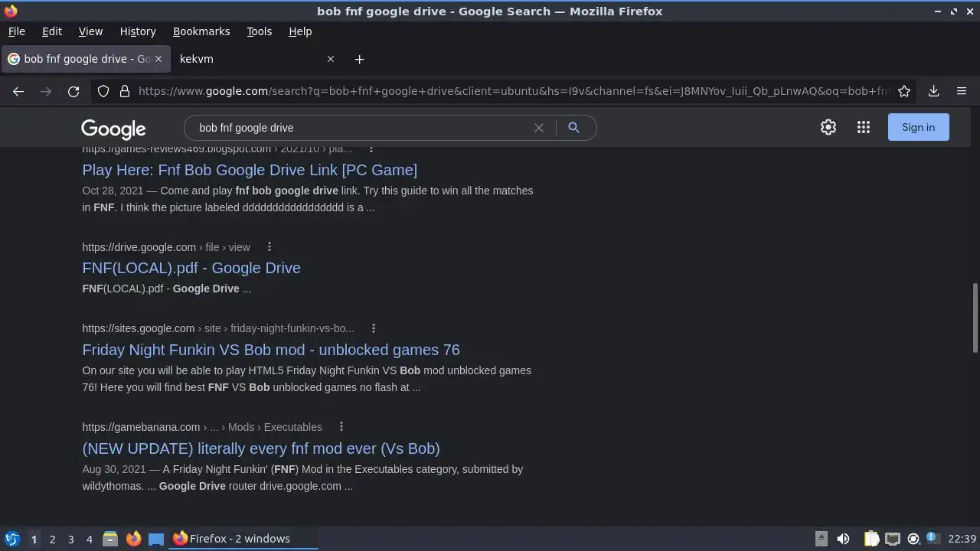Open options for the blogspot result
Viewport: 980px width, 551px height.
(x=371, y=148)
